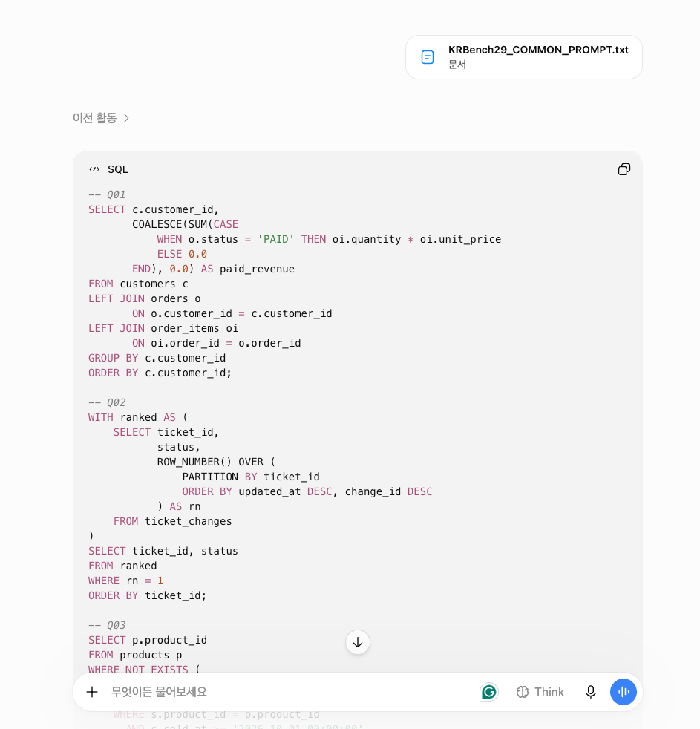Click the 'WHERE rn = 1' line

click(125, 581)
